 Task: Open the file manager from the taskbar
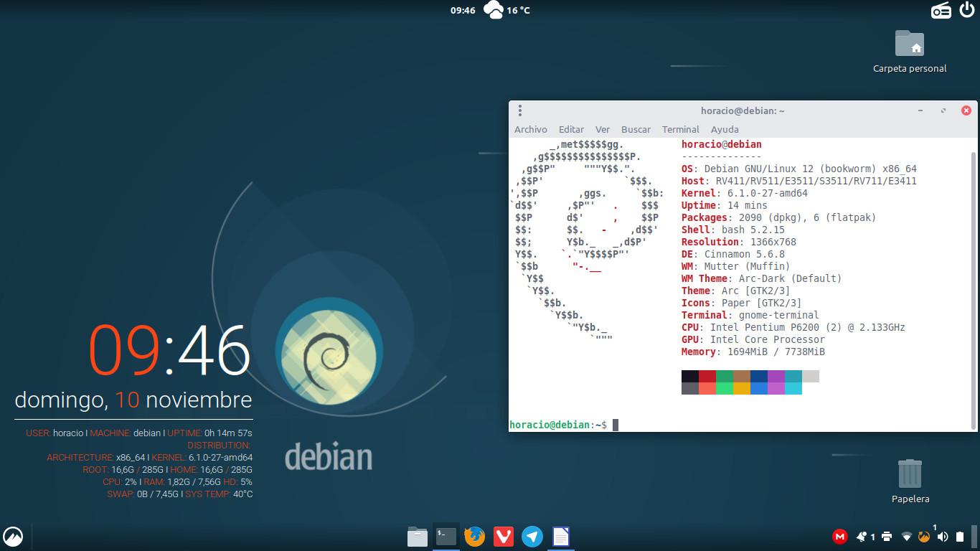click(418, 536)
